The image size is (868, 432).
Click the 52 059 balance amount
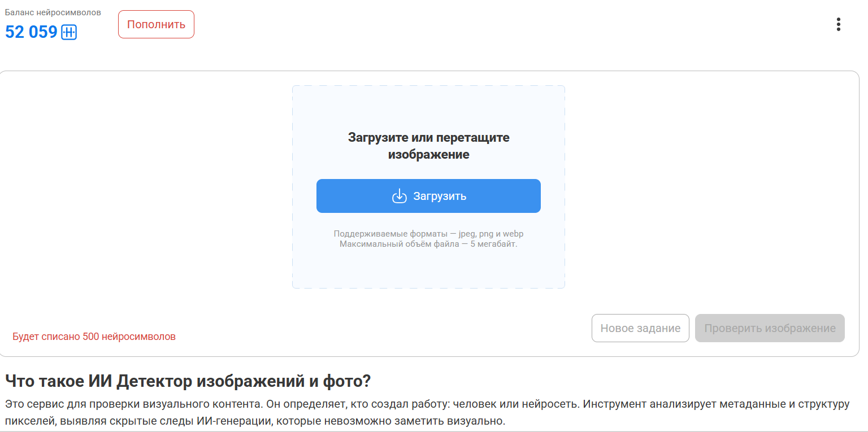[x=32, y=32]
